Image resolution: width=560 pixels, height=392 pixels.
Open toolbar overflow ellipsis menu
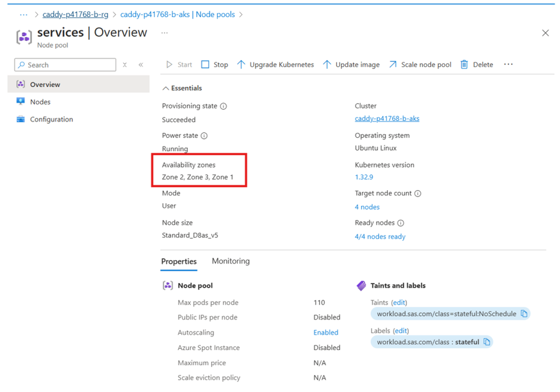tap(508, 64)
